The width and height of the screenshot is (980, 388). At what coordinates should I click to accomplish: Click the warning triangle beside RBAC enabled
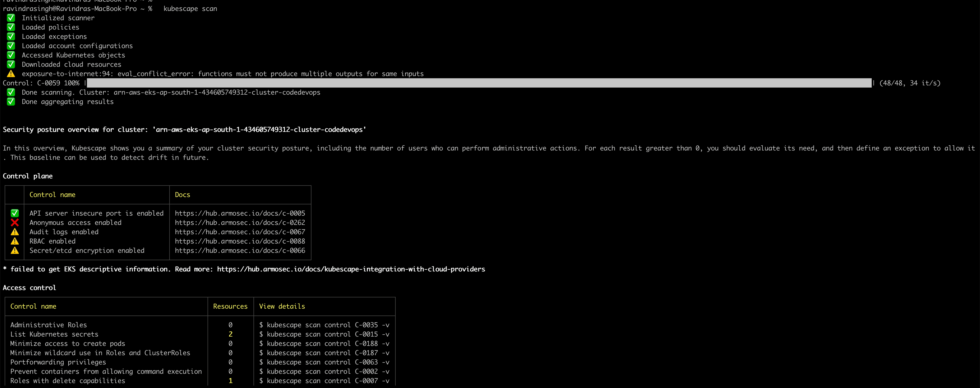coord(15,241)
